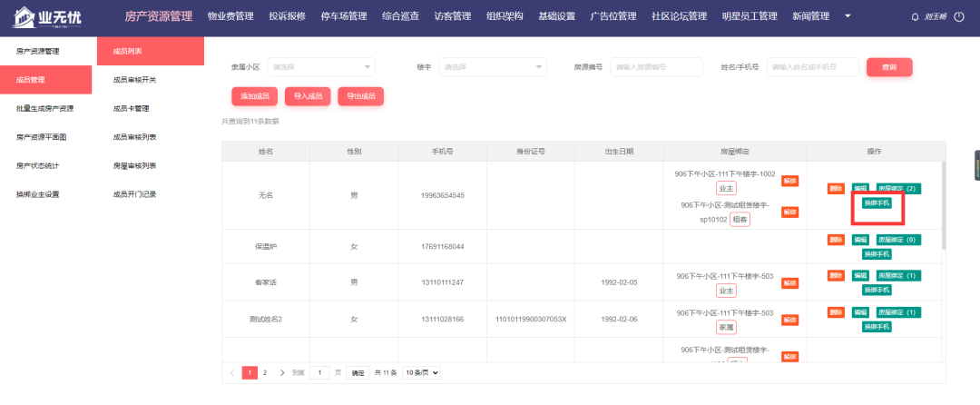Click the 查询 search button
The height and width of the screenshot is (405, 980).
point(889,67)
